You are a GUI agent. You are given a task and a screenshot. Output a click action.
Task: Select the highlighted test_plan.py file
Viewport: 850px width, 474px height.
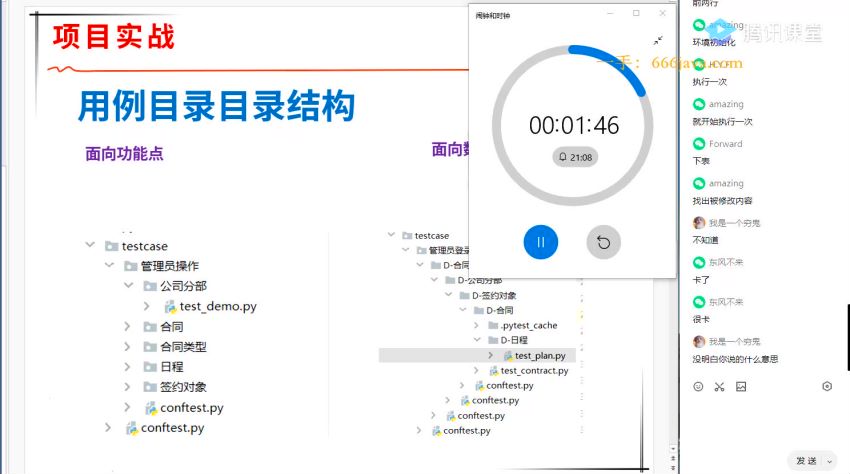pos(539,355)
